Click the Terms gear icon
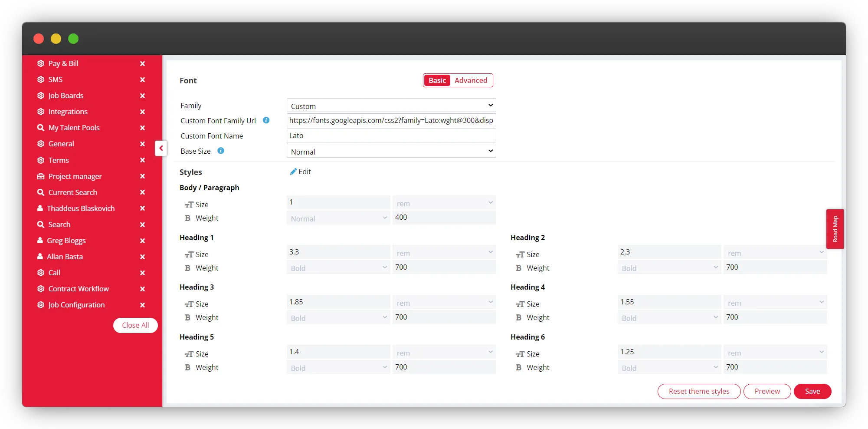This screenshot has height=429, width=868. 41,160
